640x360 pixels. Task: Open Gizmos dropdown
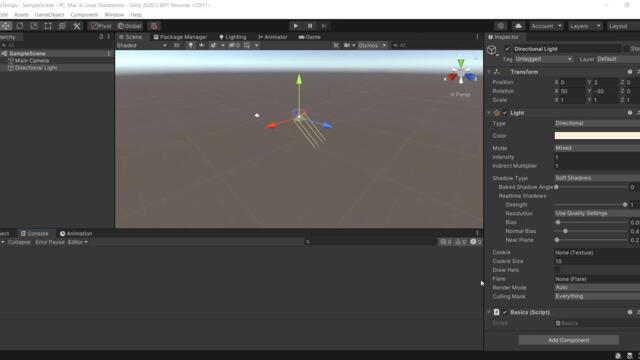coord(372,45)
